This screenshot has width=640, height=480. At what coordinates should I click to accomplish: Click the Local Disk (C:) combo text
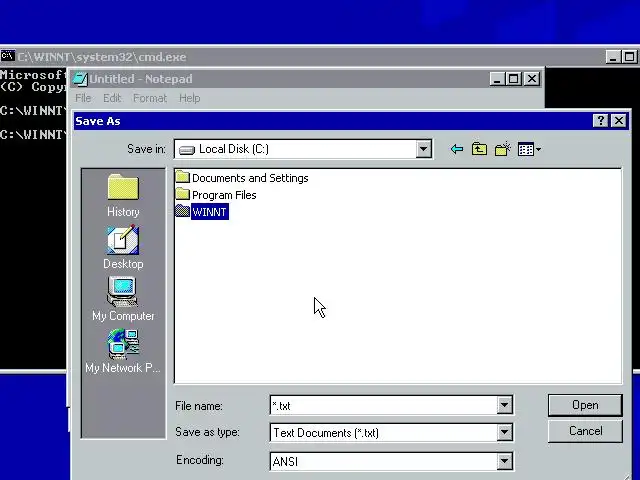234,149
